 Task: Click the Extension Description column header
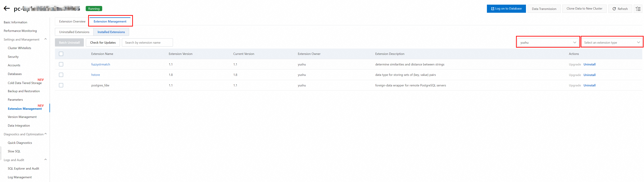[x=389, y=54]
